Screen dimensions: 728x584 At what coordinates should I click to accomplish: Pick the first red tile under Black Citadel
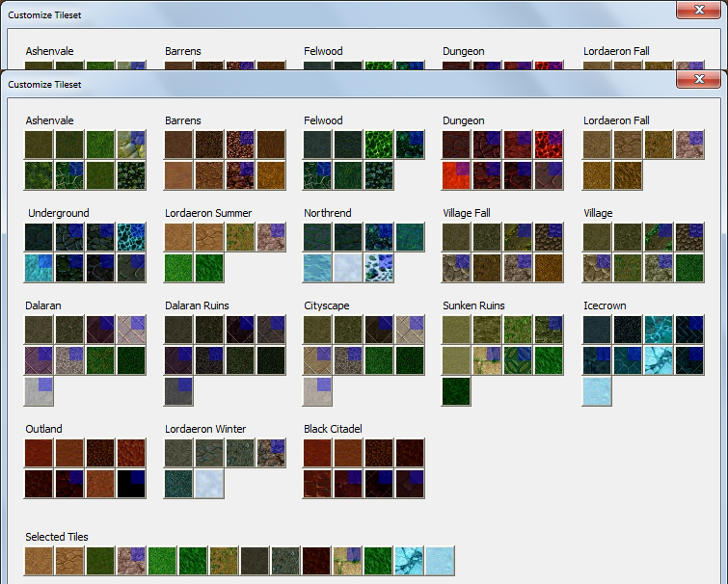click(317, 453)
